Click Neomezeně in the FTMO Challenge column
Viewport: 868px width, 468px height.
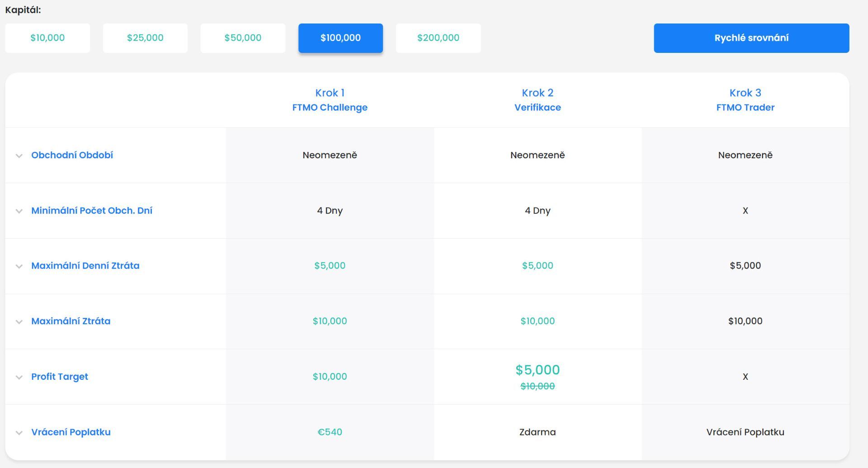point(330,155)
